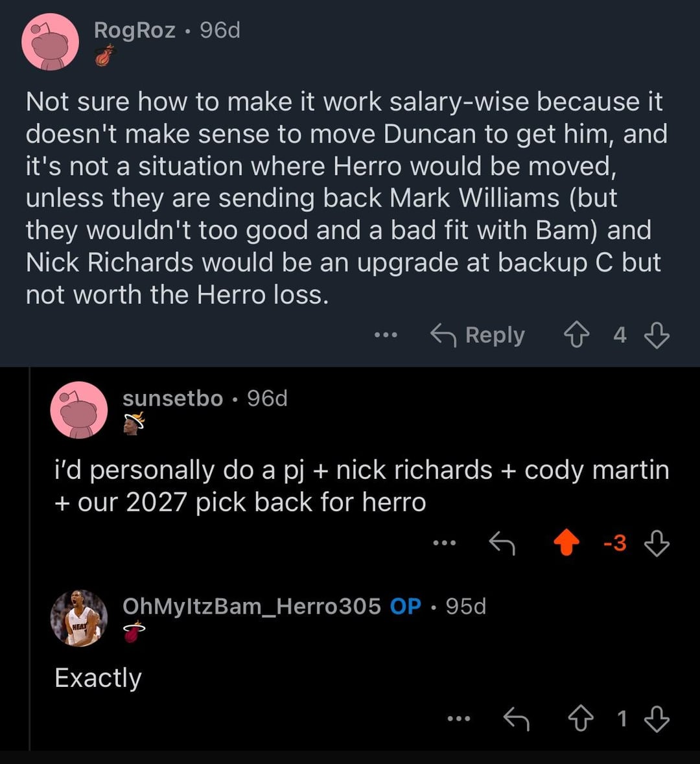Remove the orange upvote on sunsetbo's comment

pyautogui.click(x=566, y=544)
